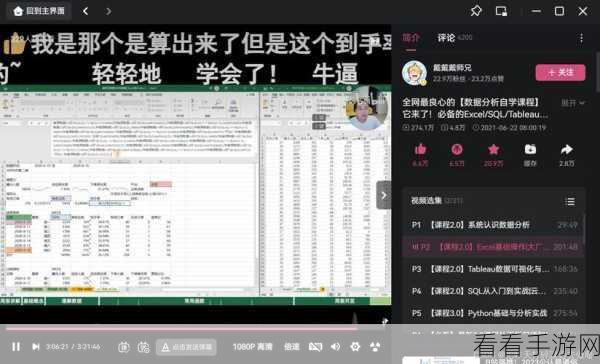Viewport: 600px width, 364px height.
Task: Click the 回到主界面 home button
Action: coord(39,11)
